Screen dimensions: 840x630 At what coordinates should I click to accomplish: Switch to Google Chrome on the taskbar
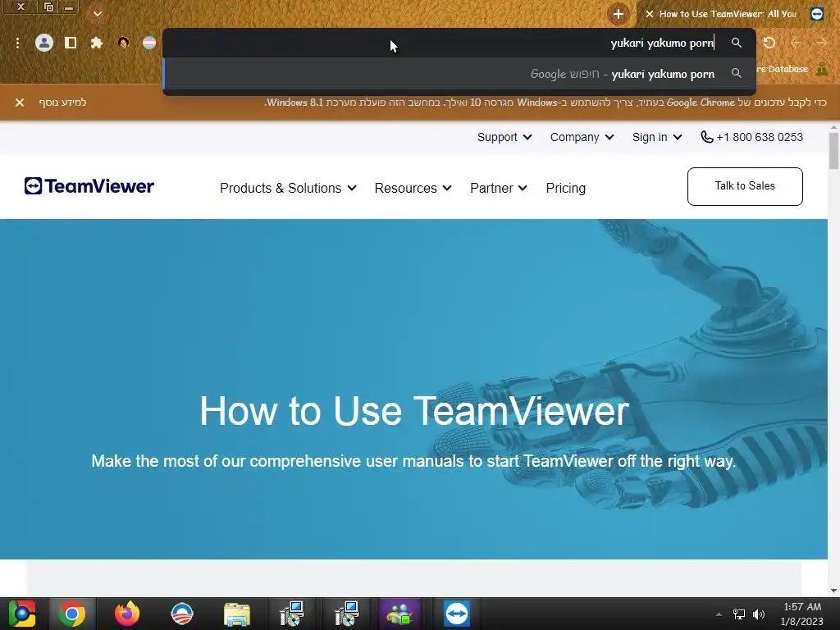(72, 614)
